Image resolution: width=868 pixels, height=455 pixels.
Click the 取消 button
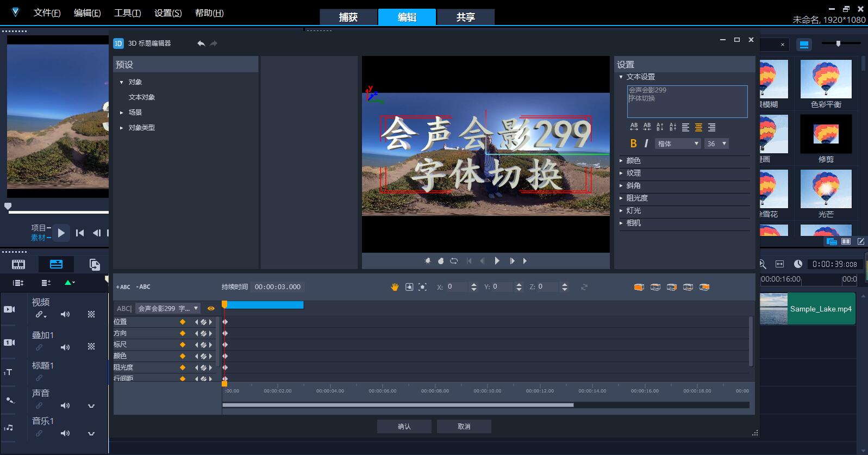[464, 426]
